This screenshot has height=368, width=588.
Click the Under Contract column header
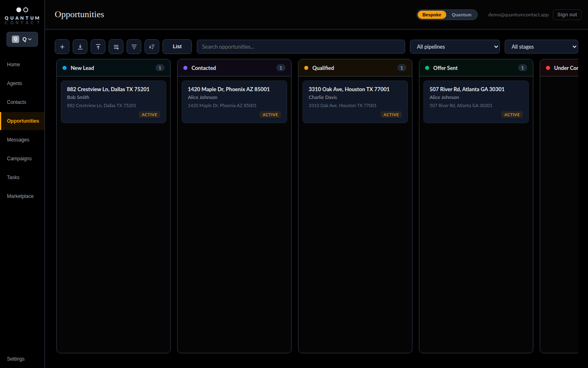tap(559, 68)
